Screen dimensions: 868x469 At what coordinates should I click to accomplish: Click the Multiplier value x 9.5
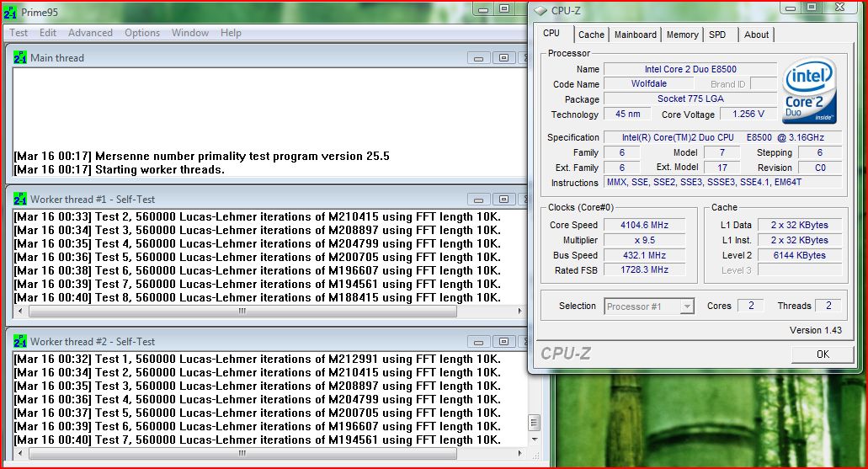tap(644, 240)
